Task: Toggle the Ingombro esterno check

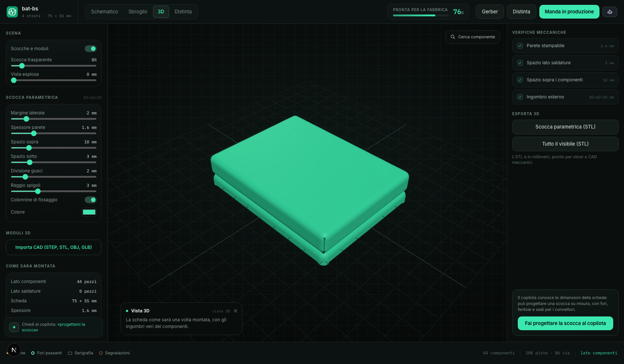Action: [520, 97]
